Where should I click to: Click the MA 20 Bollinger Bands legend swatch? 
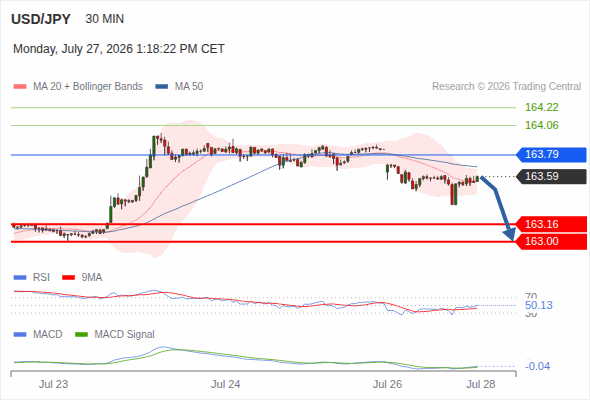tap(20, 87)
